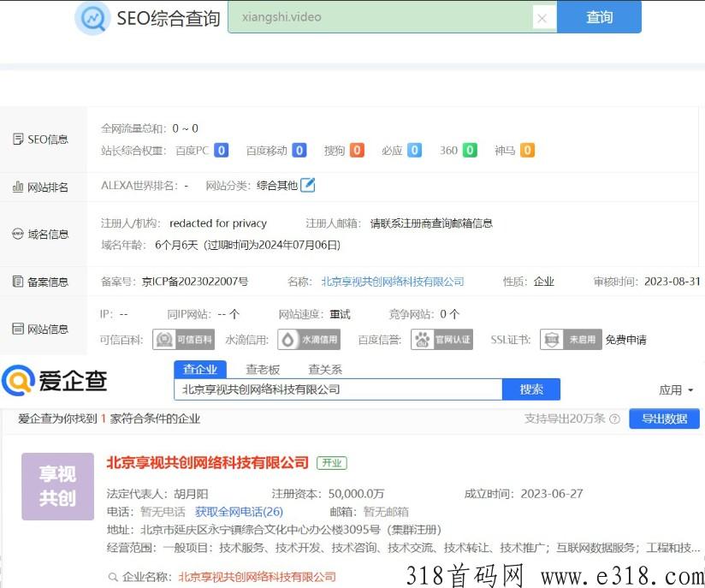
Task: Click the 域名信息 www globe icon
Action: pyautogui.click(x=17, y=234)
